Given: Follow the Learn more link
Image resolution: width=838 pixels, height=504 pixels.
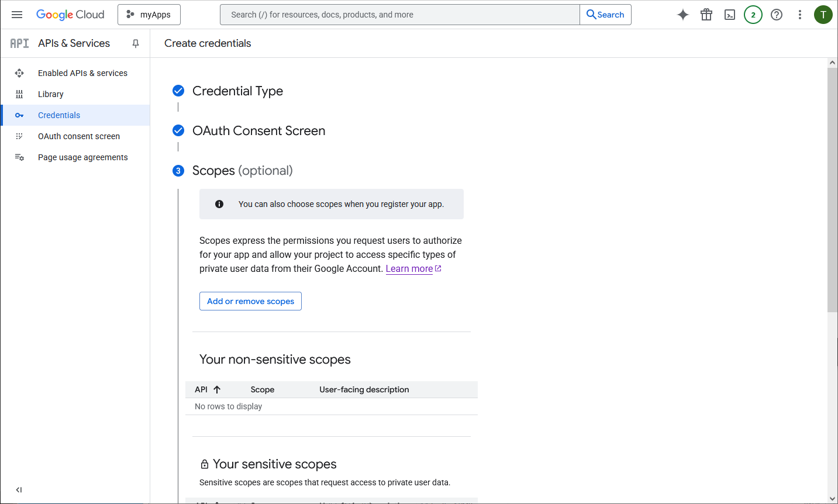Looking at the screenshot, I should [x=409, y=269].
